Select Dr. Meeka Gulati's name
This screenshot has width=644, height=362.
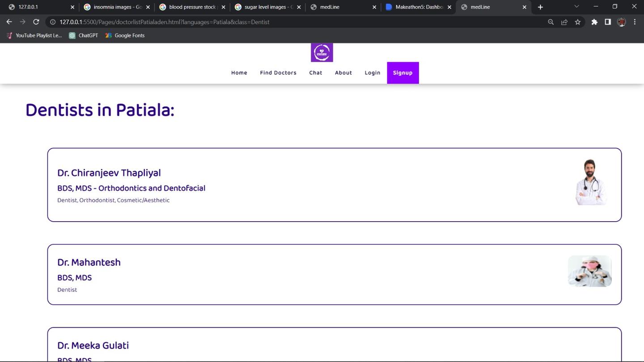[x=93, y=345]
